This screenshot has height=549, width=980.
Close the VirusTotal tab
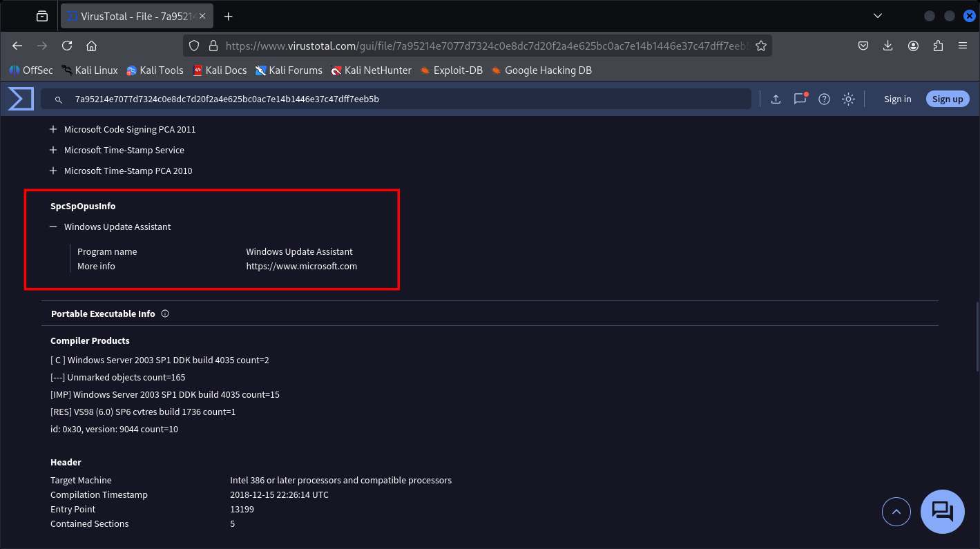[x=202, y=16]
